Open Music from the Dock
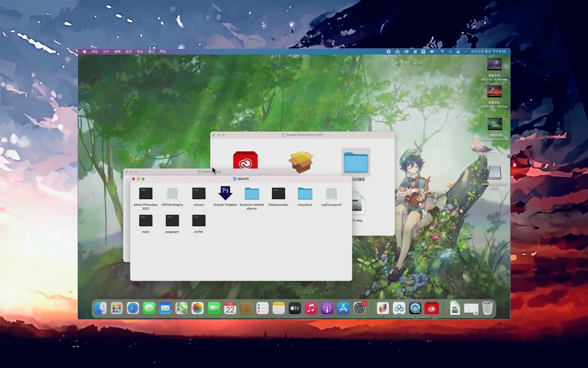This screenshot has width=588, height=368. 311,308
